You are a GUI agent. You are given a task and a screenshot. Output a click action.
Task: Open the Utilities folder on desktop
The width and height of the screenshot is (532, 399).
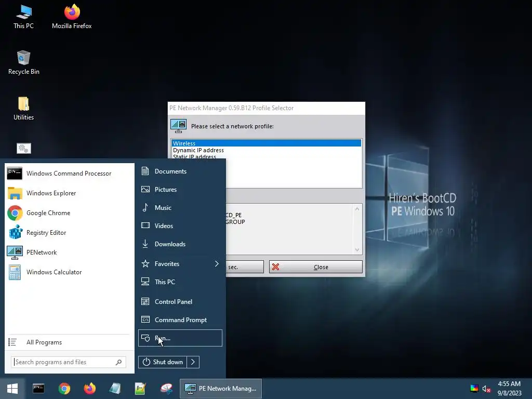pyautogui.click(x=23, y=109)
